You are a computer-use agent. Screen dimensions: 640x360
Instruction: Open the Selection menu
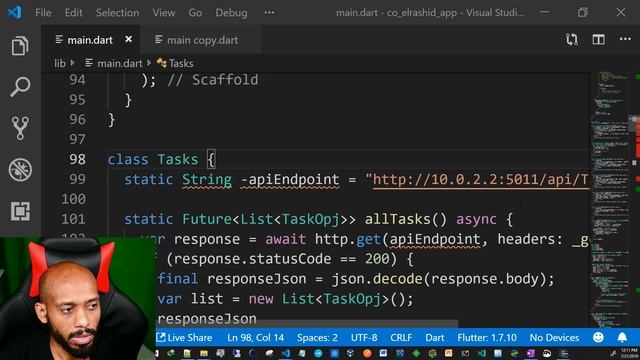coord(117,13)
